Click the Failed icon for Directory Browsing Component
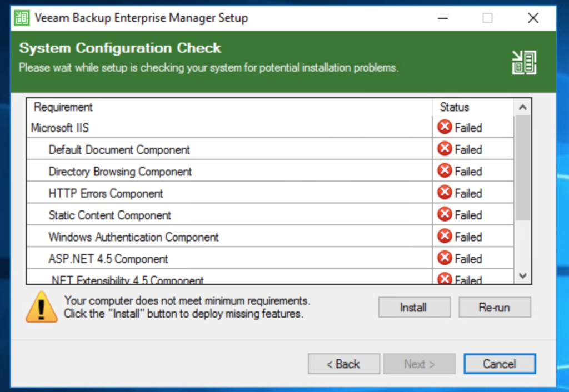The image size is (569, 392). coord(445,171)
